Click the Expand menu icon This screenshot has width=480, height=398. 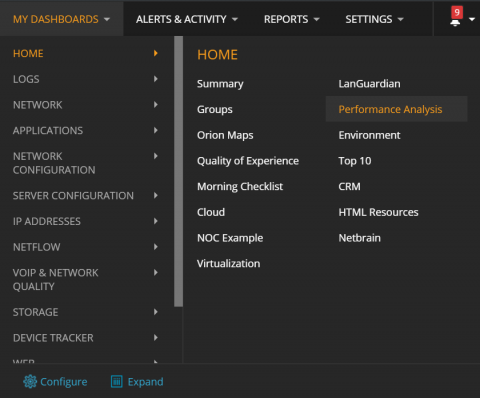pos(117,381)
